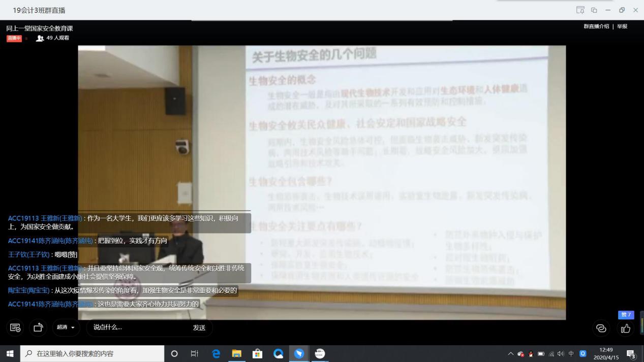This screenshot has height=362, width=644.
Task: Open the 群直播介绍 link
Action: (596, 26)
